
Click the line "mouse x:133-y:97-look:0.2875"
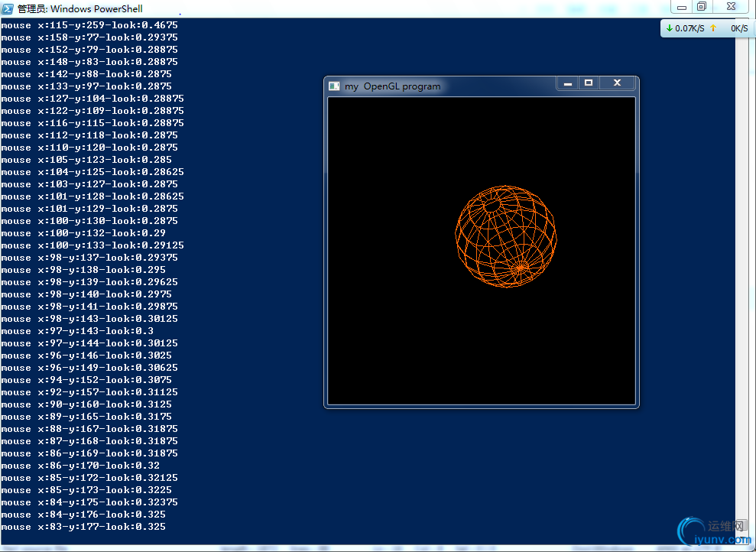pos(87,86)
